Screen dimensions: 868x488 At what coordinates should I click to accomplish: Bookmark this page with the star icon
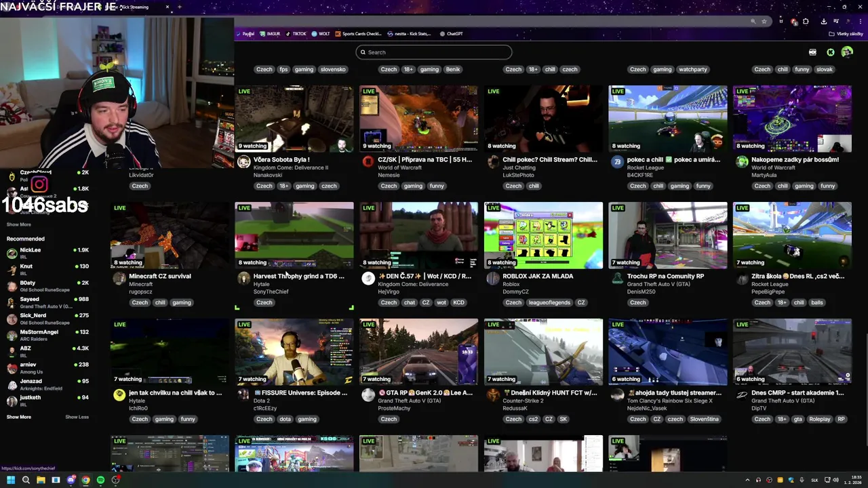pyautogui.click(x=764, y=21)
